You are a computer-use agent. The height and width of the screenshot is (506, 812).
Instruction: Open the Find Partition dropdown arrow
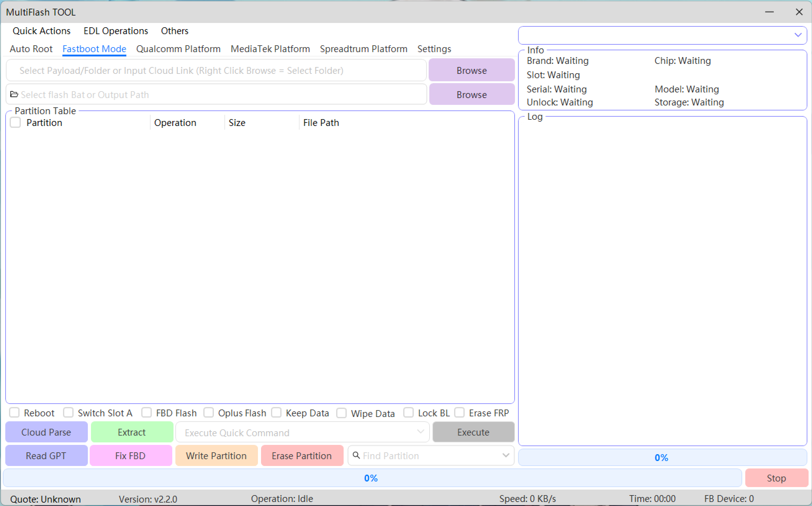click(506, 455)
